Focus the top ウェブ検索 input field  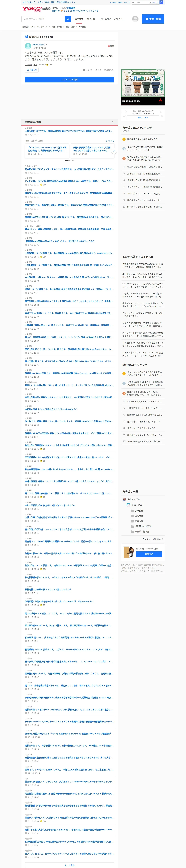(x=140, y=2)
